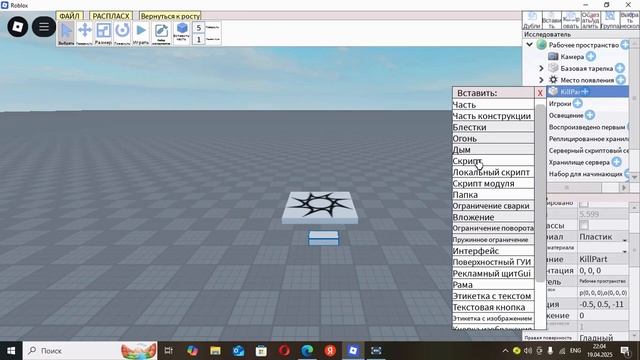Open the Пластик material dropdown
640x360 pixels.
click(x=603, y=237)
